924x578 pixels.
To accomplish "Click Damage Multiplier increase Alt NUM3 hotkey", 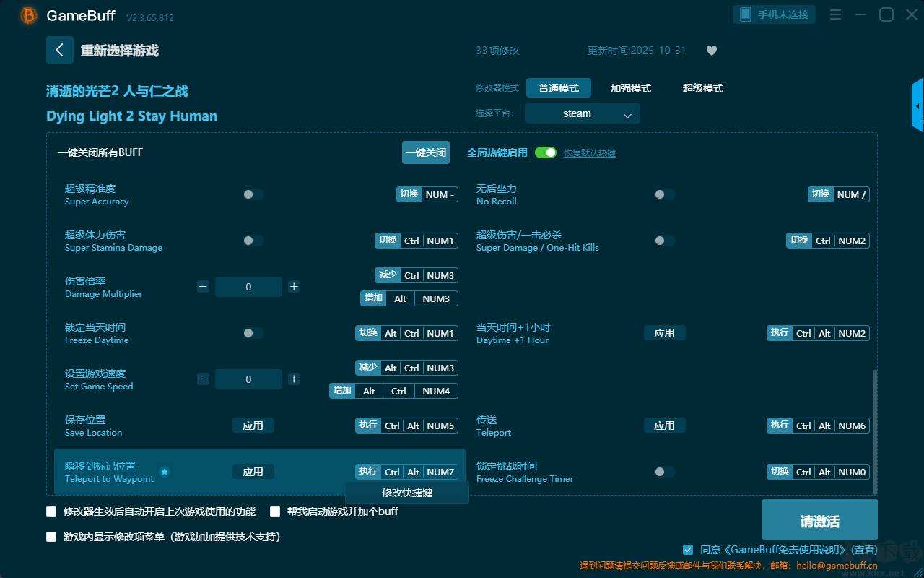I will (x=409, y=298).
